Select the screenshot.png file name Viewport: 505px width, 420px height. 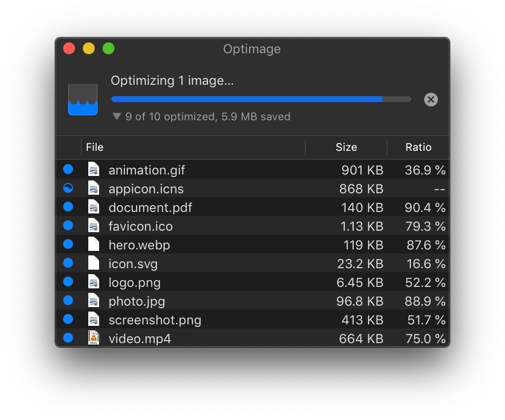click(x=155, y=320)
